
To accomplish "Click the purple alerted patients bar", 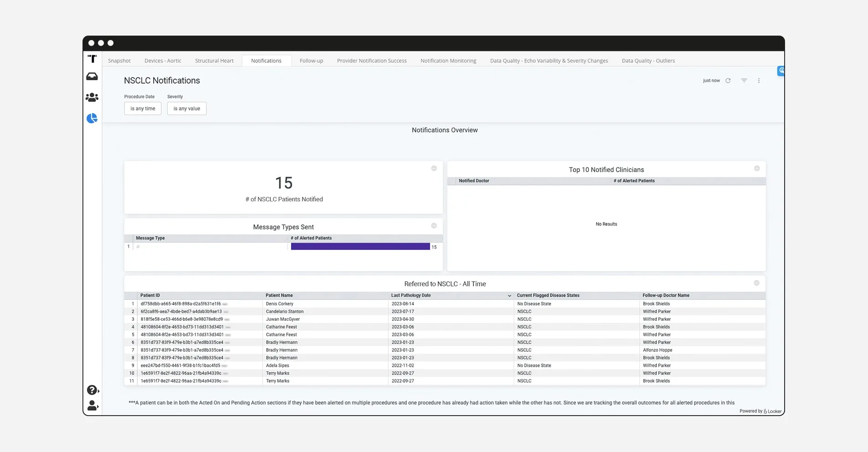I will [x=360, y=247].
